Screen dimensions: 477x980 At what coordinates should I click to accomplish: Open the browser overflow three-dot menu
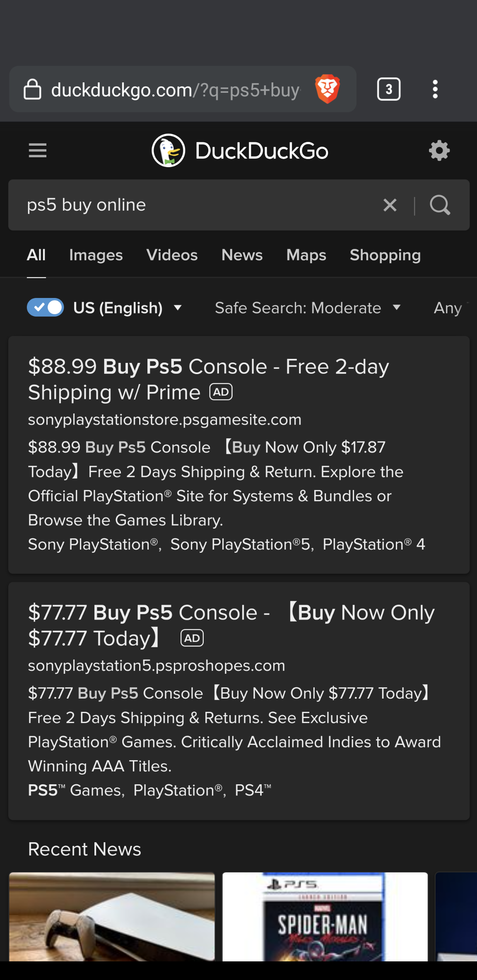(x=435, y=89)
